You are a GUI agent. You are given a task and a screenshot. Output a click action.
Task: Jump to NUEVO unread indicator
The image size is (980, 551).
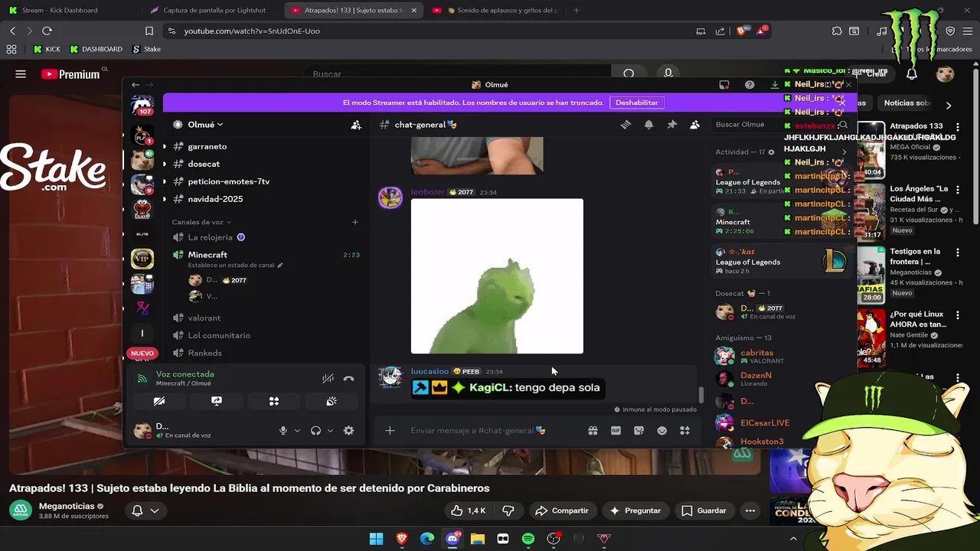[x=142, y=354]
